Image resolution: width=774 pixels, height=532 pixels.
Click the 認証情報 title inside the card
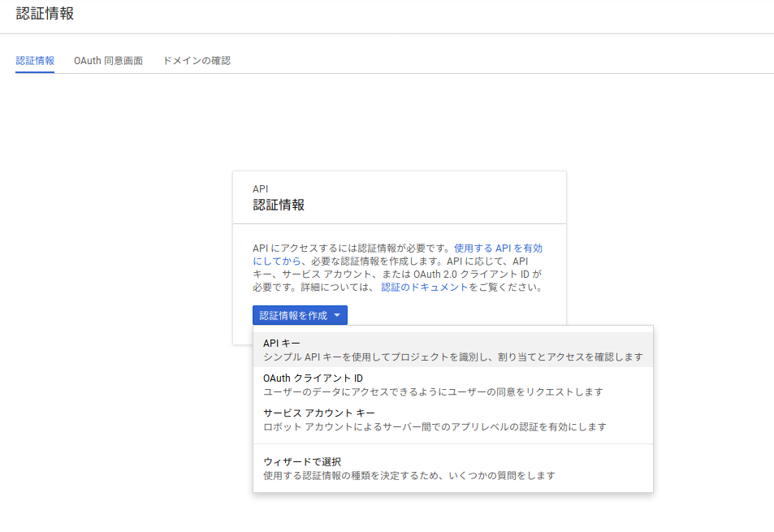(x=279, y=205)
